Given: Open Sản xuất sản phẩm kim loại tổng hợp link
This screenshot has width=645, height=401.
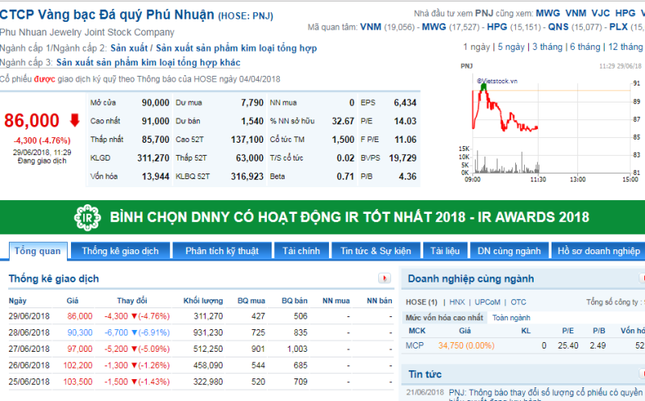Looking at the screenshot, I should pos(236,48).
